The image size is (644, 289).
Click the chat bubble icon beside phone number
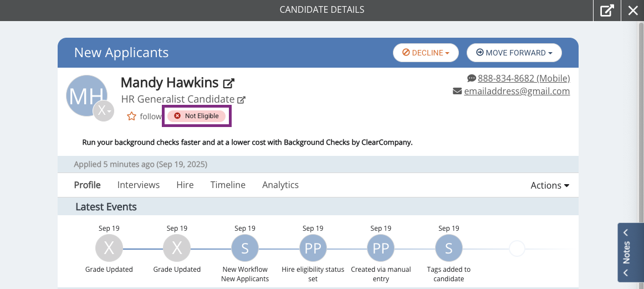472,78
